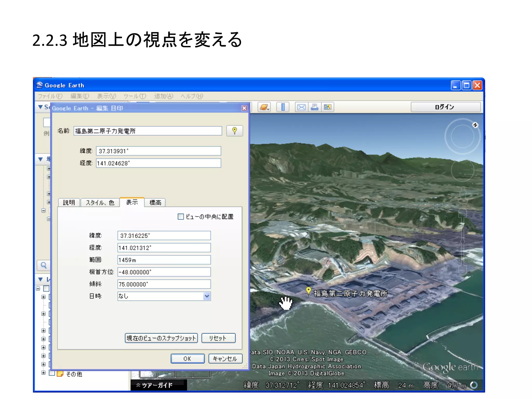Confirm with the OK button

[x=188, y=359]
